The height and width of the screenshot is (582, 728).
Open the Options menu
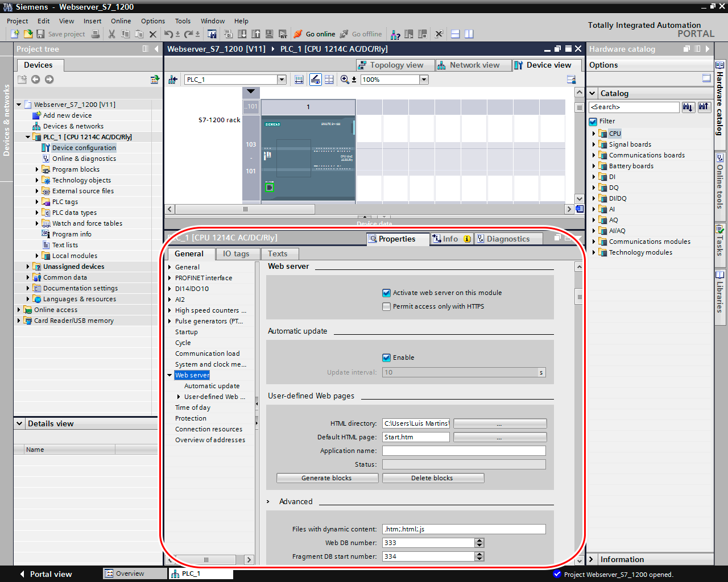(x=153, y=21)
